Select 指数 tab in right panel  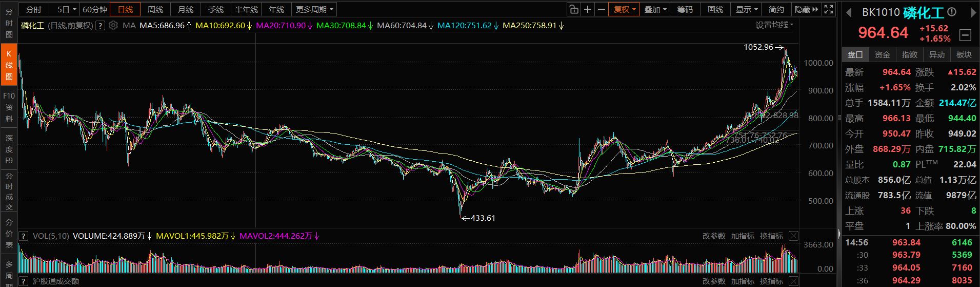click(910, 54)
